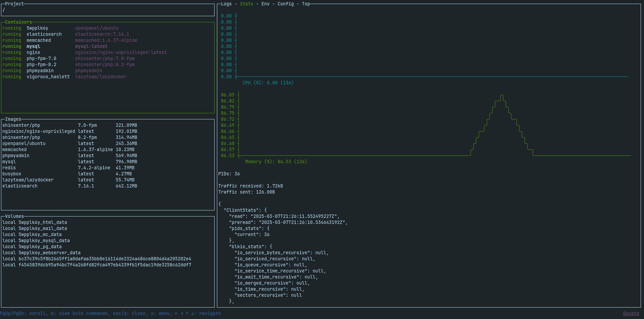This screenshot has width=644, height=319.
Task: Select elasticsearch 7.16.1 image row
Action: click(108, 186)
